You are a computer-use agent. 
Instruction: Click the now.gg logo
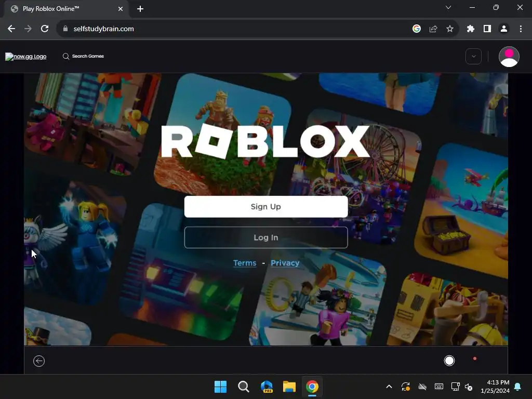(26, 56)
